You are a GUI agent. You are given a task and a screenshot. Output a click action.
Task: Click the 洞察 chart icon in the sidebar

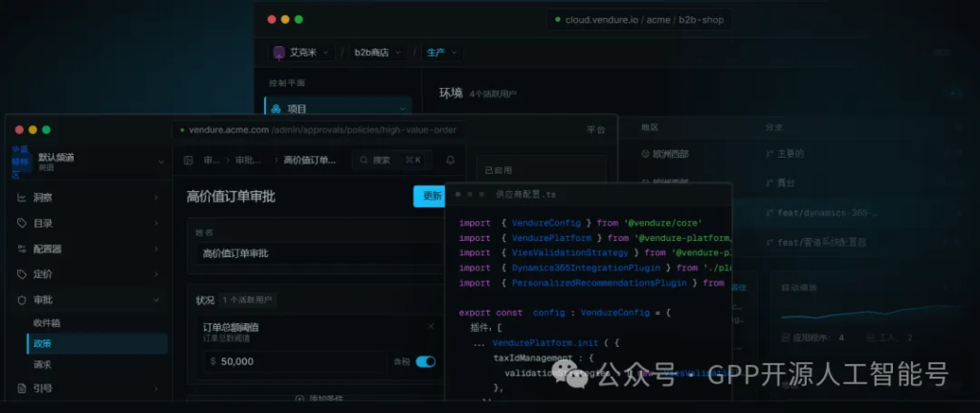tap(22, 198)
